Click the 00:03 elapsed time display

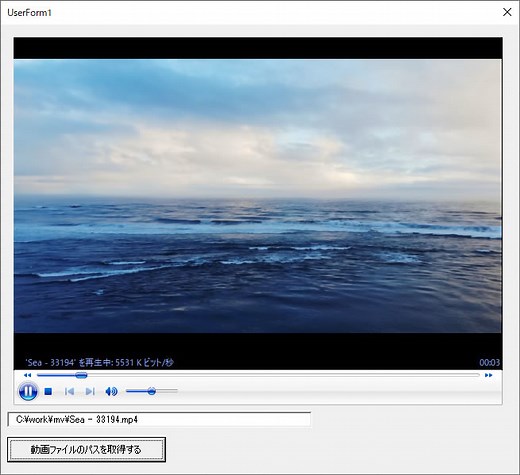(x=489, y=362)
